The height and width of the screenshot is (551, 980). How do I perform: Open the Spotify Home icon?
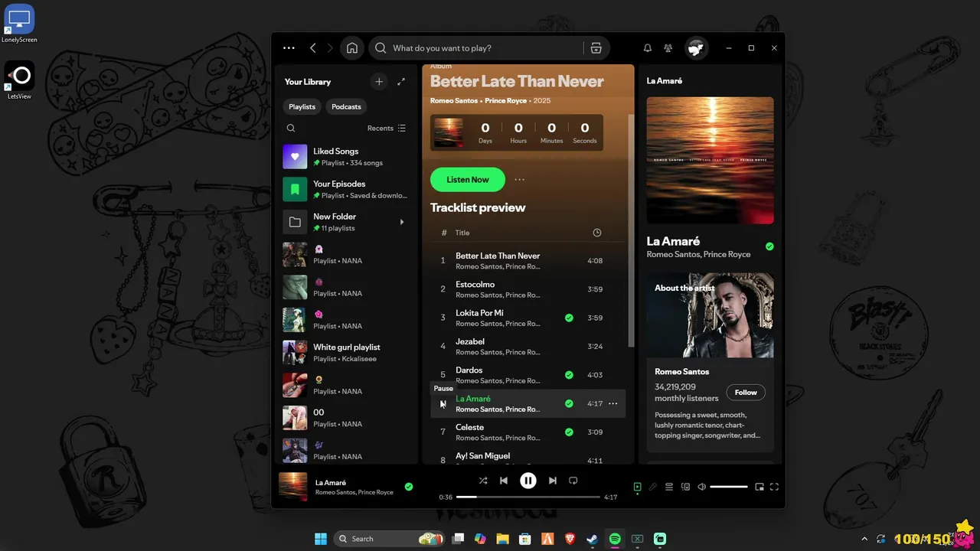pos(352,48)
